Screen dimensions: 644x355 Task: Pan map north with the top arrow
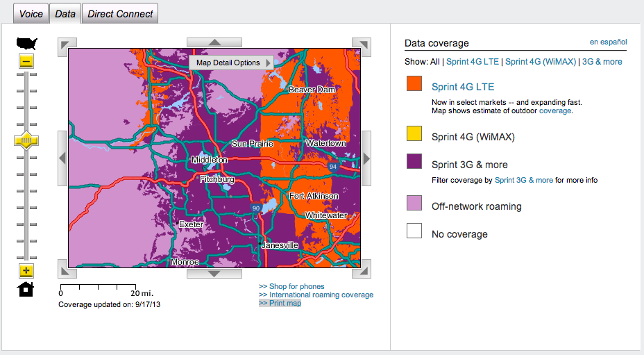pyautogui.click(x=214, y=42)
